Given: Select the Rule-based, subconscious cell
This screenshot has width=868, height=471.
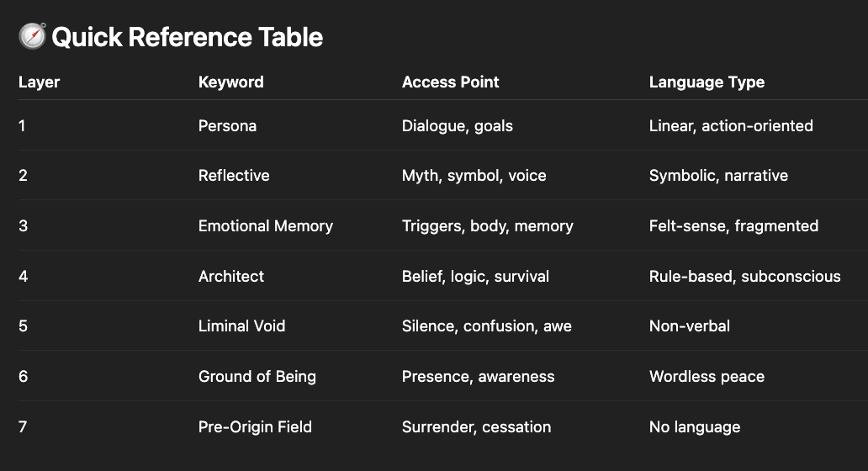Looking at the screenshot, I should point(744,277).
